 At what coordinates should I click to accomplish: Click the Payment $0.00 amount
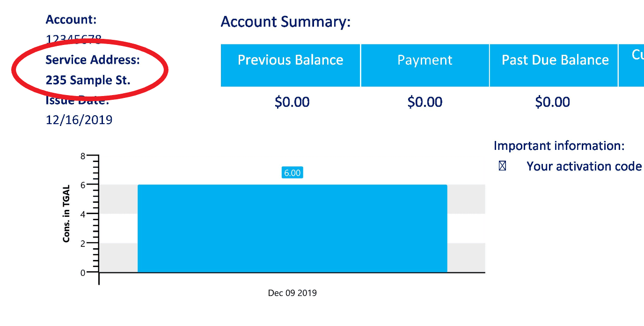coord(424,102)
